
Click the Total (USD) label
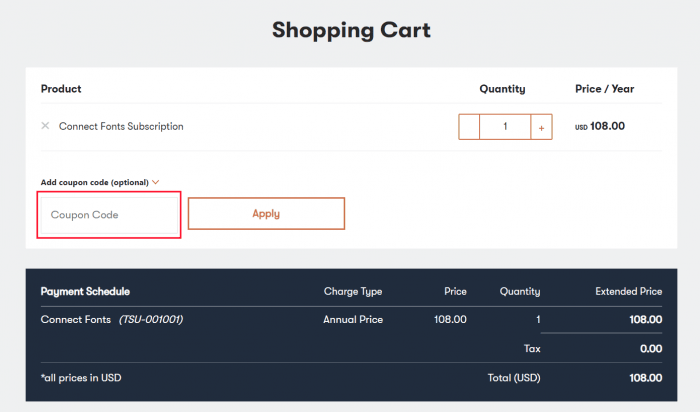(x=514, y=378)
